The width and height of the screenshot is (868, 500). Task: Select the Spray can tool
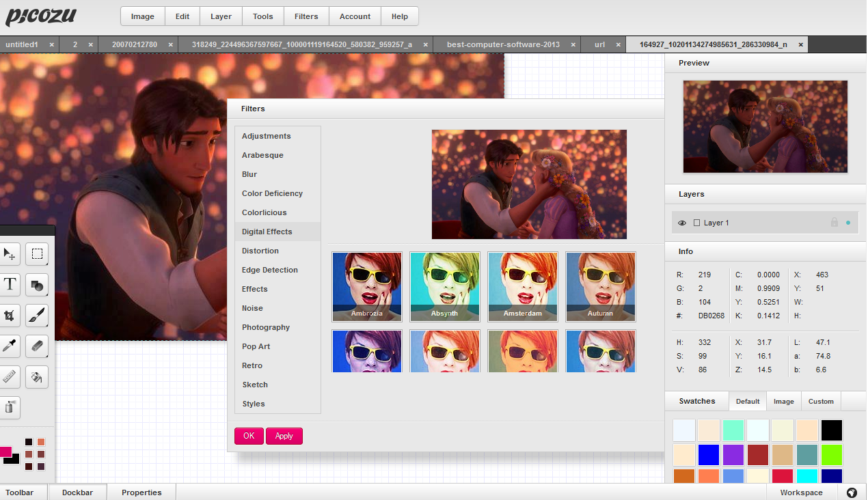pos(10,408)
